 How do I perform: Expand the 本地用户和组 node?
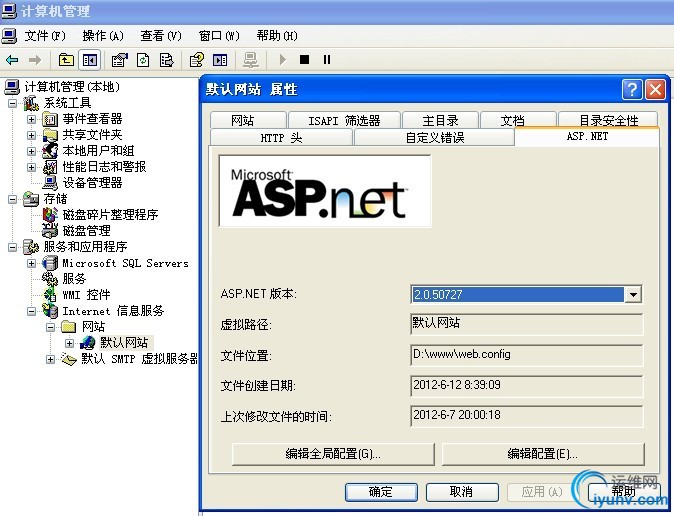[31, 151]
